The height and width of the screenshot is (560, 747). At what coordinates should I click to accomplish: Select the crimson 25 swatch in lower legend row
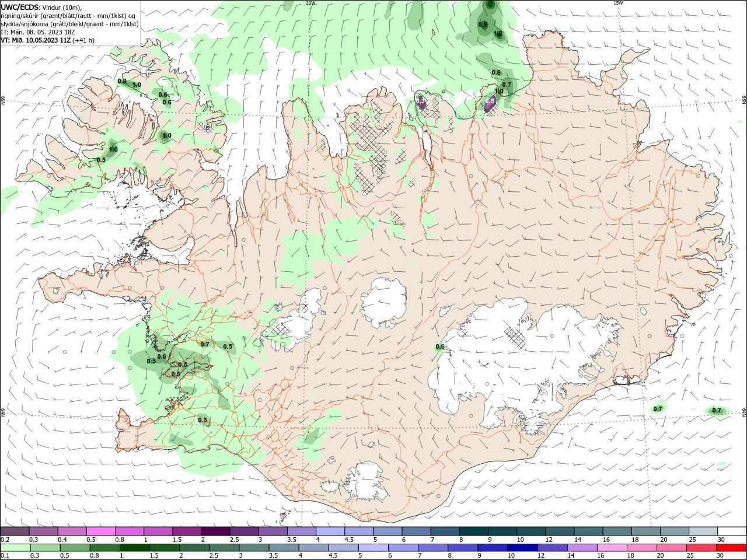701,548
